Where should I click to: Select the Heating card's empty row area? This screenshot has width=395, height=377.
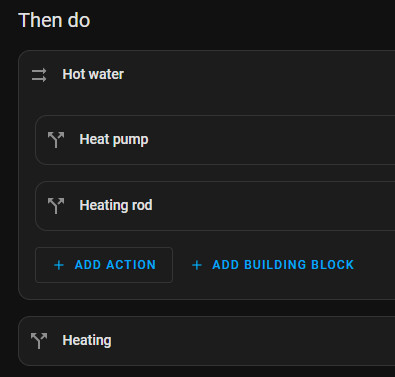point(253,341)
